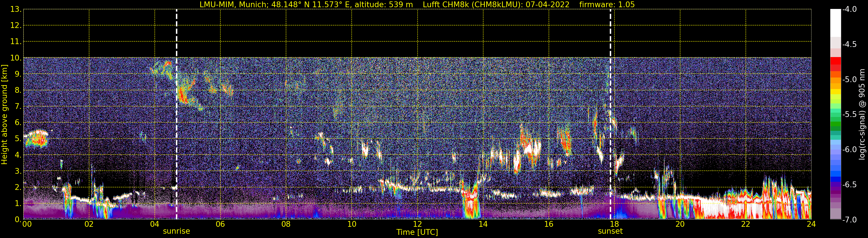Click the '24' time axis tick label
Image resolution: width=868 pixels, height=238 pixels.
(x=811, y=224)
